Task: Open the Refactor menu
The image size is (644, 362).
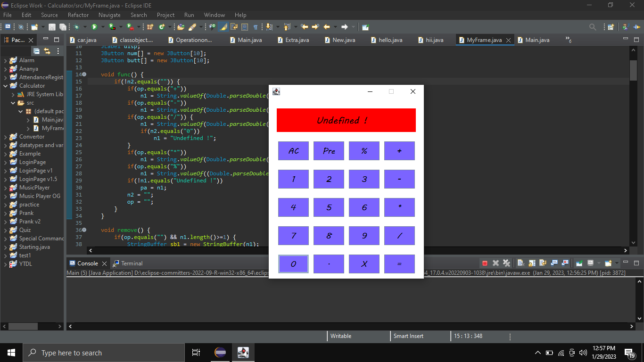Action: coord(78,15)
